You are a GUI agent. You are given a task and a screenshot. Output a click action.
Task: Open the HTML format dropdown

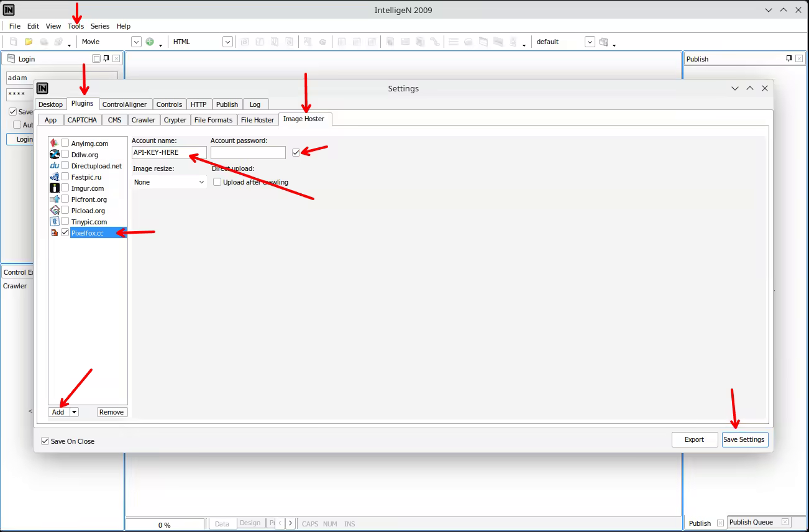(227, 42)
